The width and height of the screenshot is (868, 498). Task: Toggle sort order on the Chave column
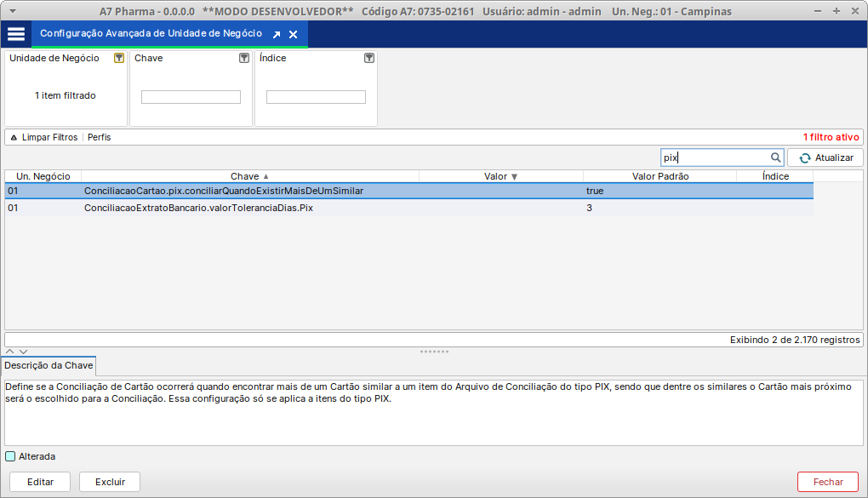(247, 176)
